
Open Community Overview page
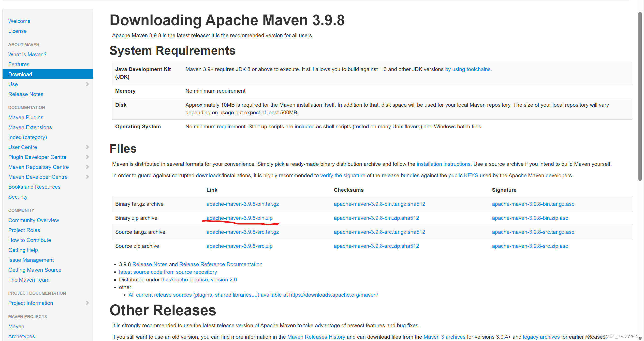click(x=34, y=220)
